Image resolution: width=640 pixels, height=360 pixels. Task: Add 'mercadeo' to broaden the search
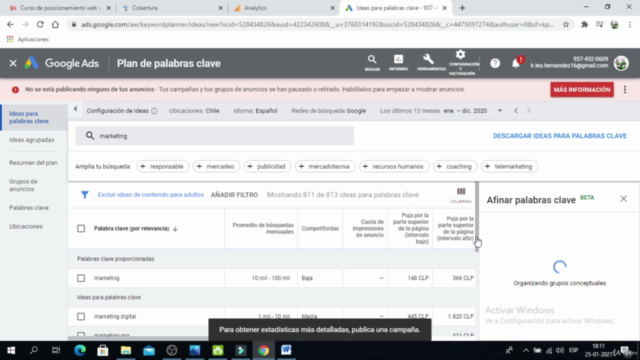[x=216, y=167]
